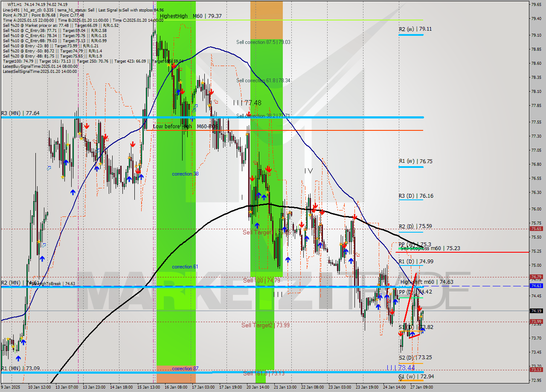This screenshot has height=392, width=546.
Task: Click 'Low before High M60-BOS' label
Action: click(x=186, y=127)
